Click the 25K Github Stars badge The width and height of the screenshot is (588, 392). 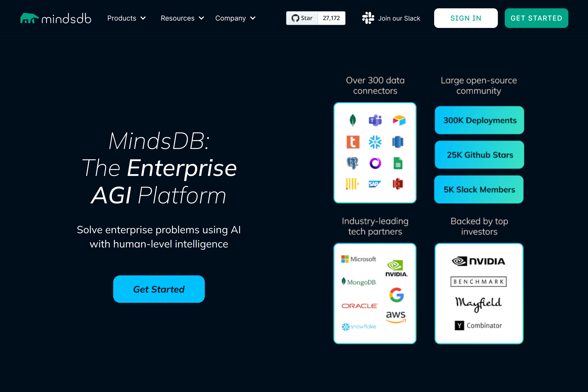point(479,155)
